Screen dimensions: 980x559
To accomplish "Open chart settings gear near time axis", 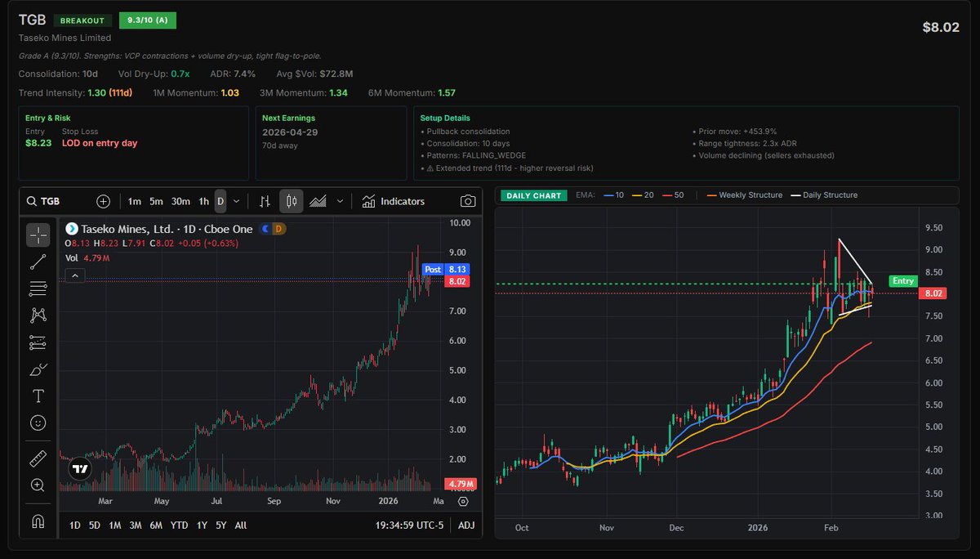I will coord(463,502).
